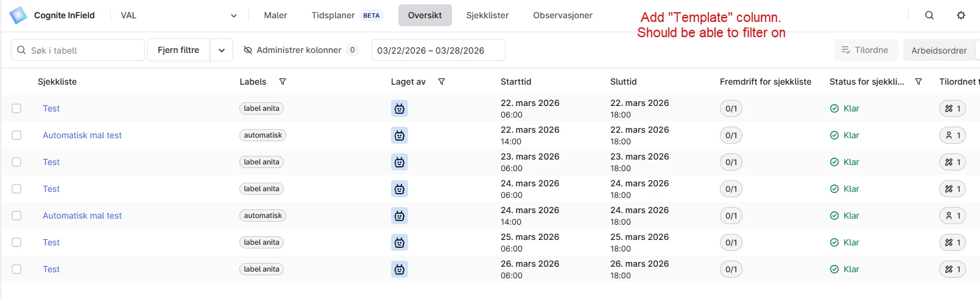Click Administrer kolonner button
Viewport: 980px width, 299px height.
click(300, 50)
